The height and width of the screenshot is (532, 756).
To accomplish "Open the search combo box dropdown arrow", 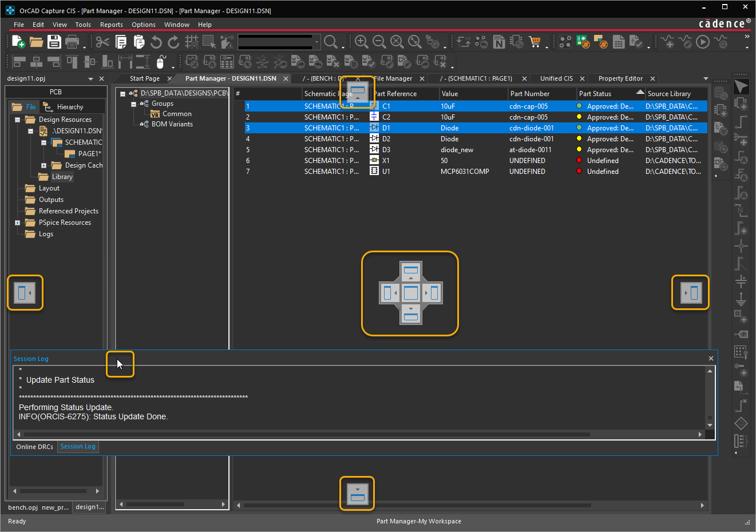I will (x=316, y=42).
